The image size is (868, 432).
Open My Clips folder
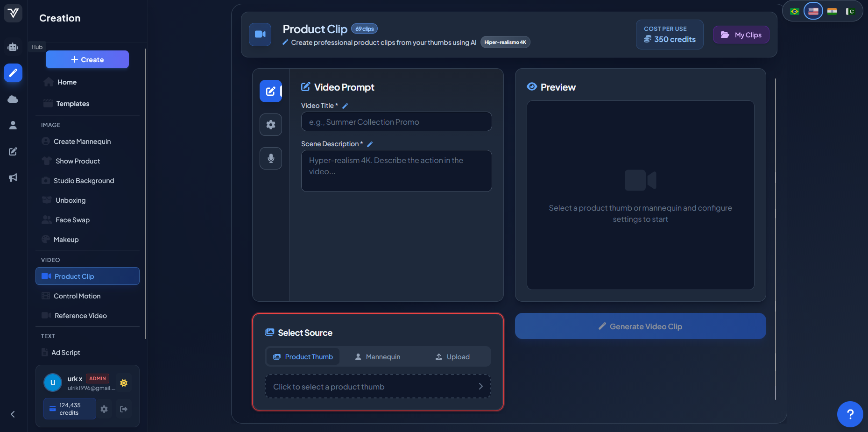click(741, 35)
